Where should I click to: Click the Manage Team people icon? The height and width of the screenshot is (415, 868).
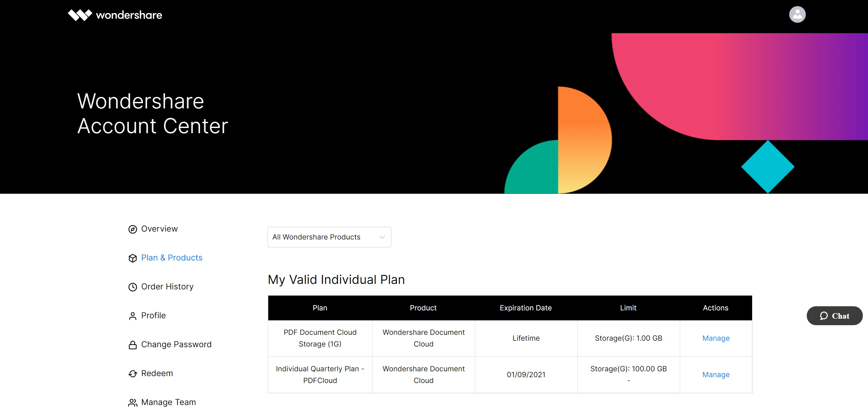(133, 403)
